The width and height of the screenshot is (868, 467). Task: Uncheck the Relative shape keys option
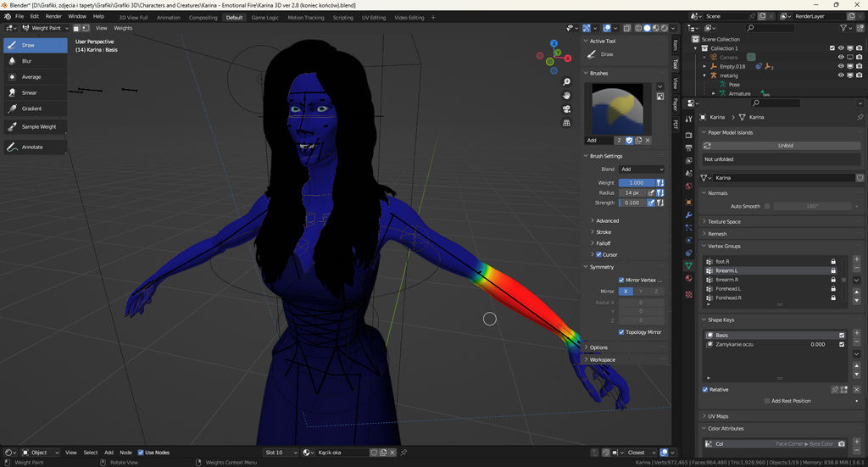(x=705, y=390)
